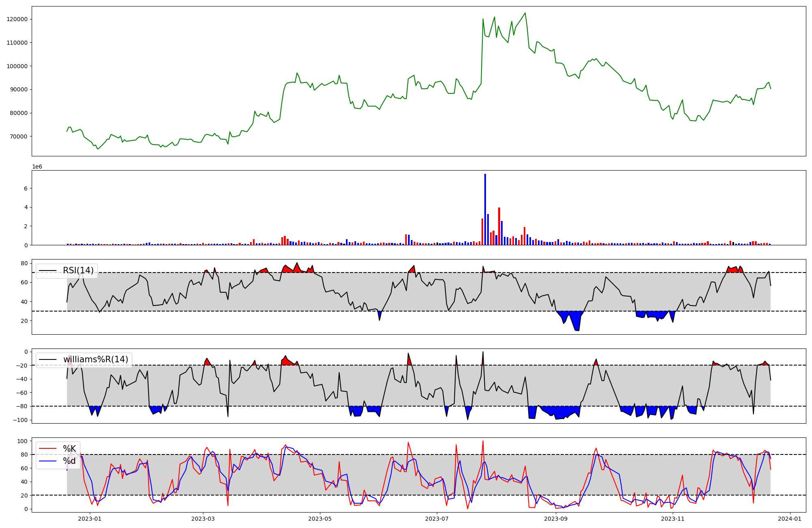The image size is (812, 528).
Task: Click the 2023-05 x-axis date label
Action: (320, 519)
